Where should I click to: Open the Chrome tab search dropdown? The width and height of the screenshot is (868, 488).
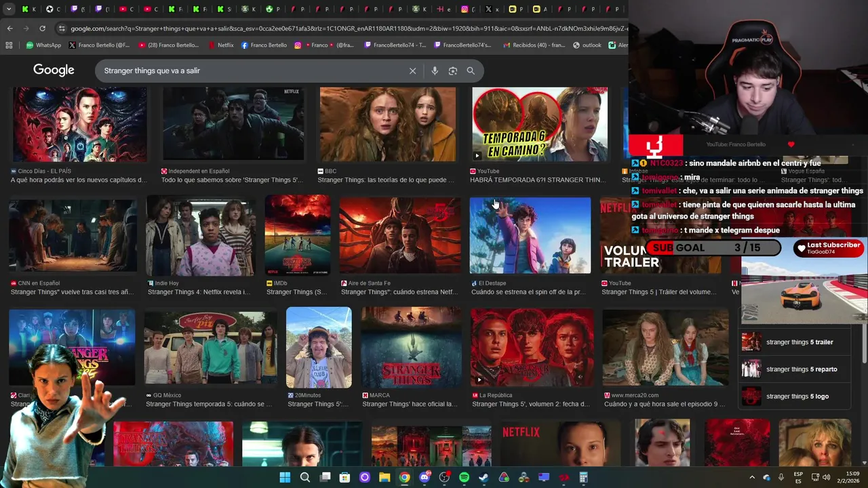pos(9,9)
